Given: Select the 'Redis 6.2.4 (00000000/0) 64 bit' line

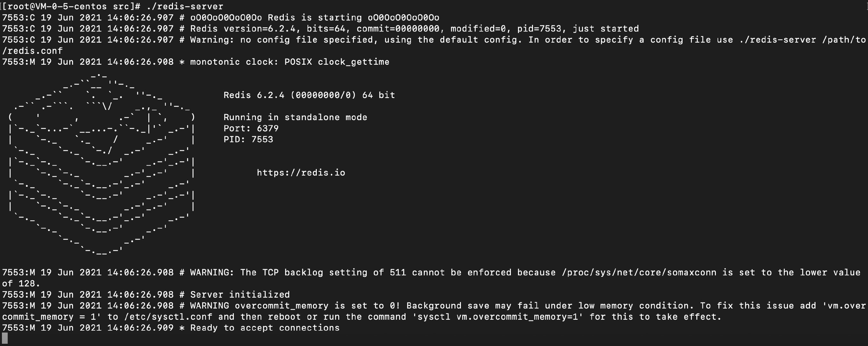Looking at the screenshot, I should click(x=309, y=95).
